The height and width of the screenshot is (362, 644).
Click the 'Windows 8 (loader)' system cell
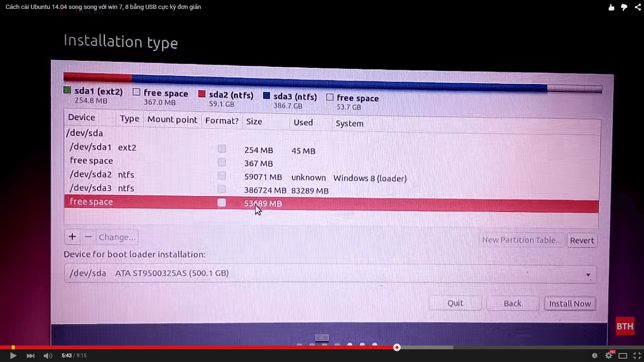click(x=370, y=178)
